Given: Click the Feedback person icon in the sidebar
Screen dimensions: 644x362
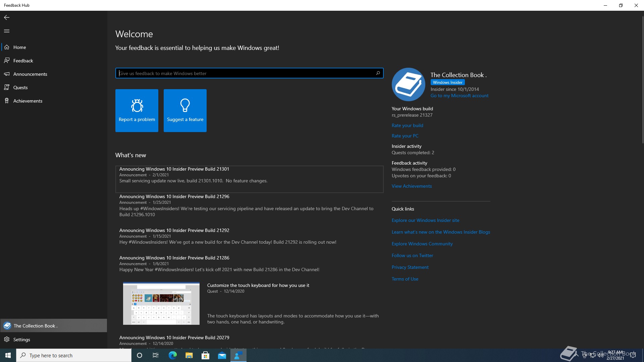Looking at the screenshot, I should [x=7, y=61].
